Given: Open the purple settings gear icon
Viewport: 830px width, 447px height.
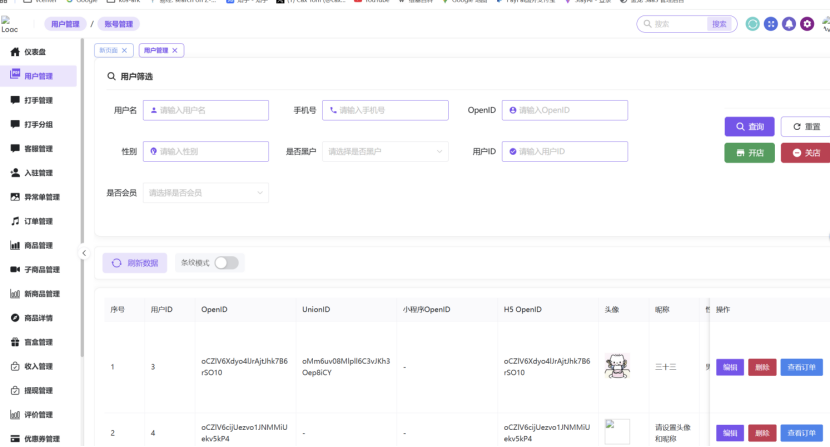Looking at the screenshot, I should (x=807, y=24).
